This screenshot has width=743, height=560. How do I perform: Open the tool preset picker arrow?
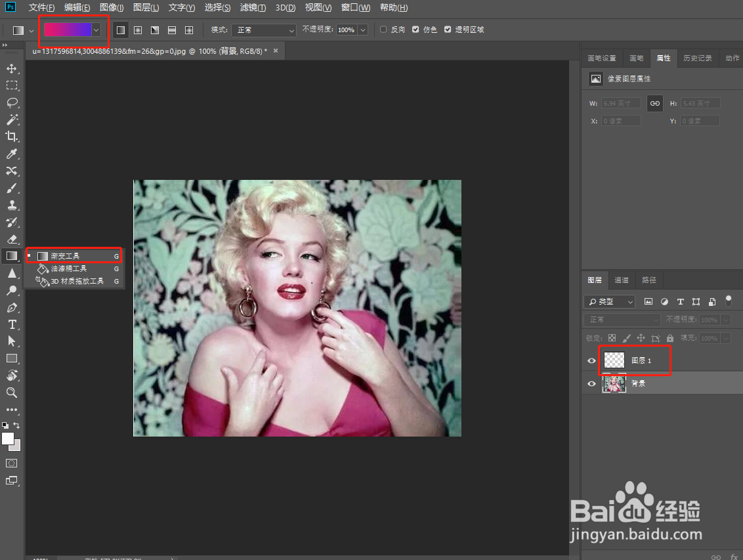click(32, 30)
